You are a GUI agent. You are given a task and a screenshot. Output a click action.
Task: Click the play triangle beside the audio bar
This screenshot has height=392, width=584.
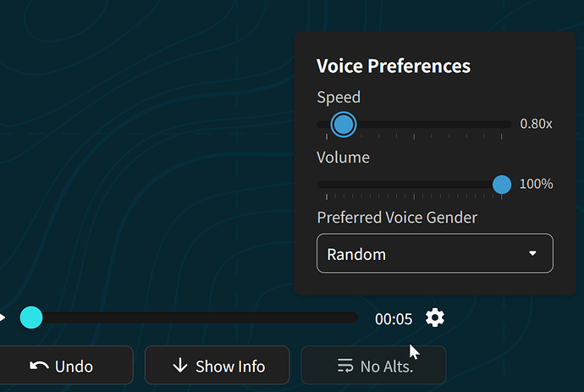click(3, 317)
